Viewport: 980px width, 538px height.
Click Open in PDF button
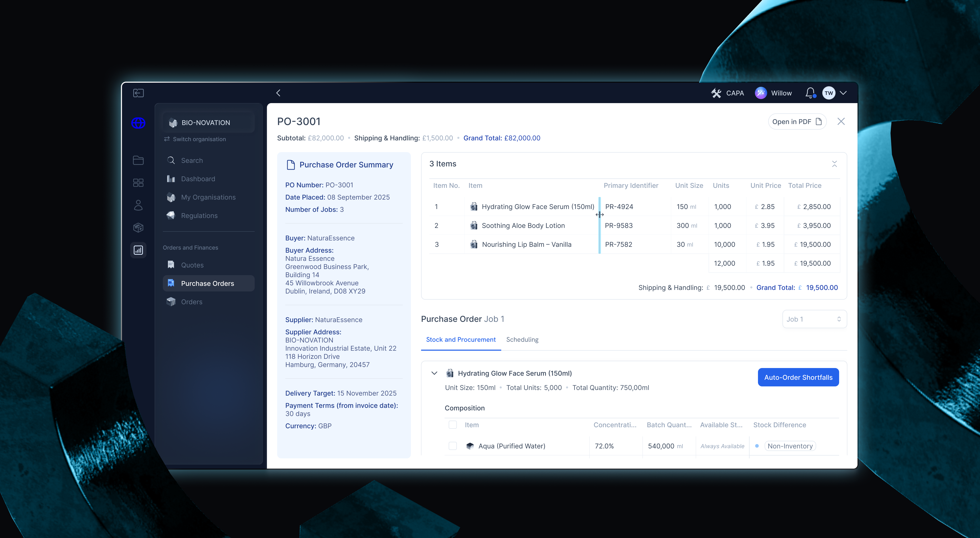tap(797, 121)
